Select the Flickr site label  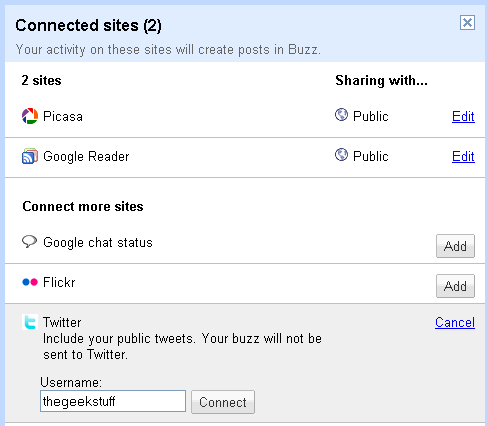point(59,282)
